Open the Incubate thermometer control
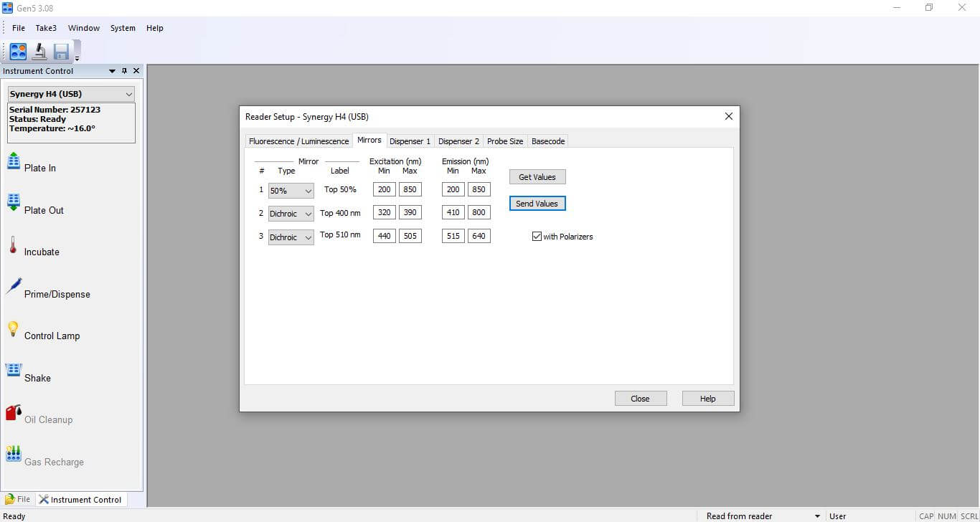 [13, 245]
